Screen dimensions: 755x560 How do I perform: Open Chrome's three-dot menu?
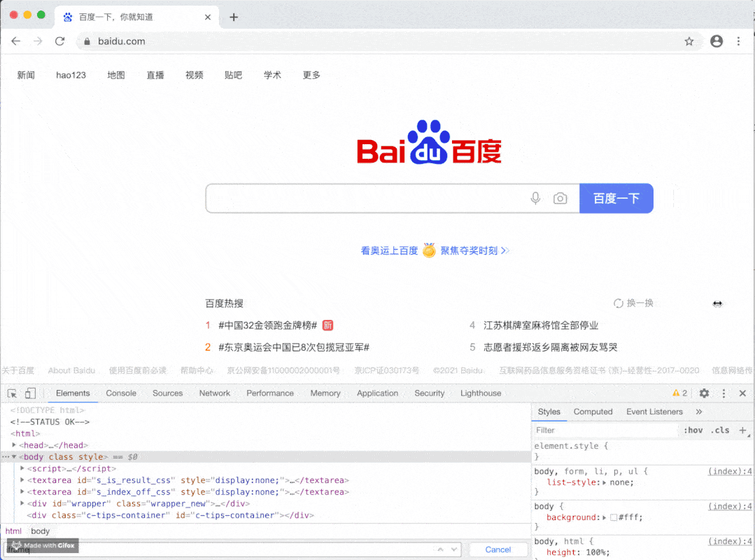pos(738,41)
